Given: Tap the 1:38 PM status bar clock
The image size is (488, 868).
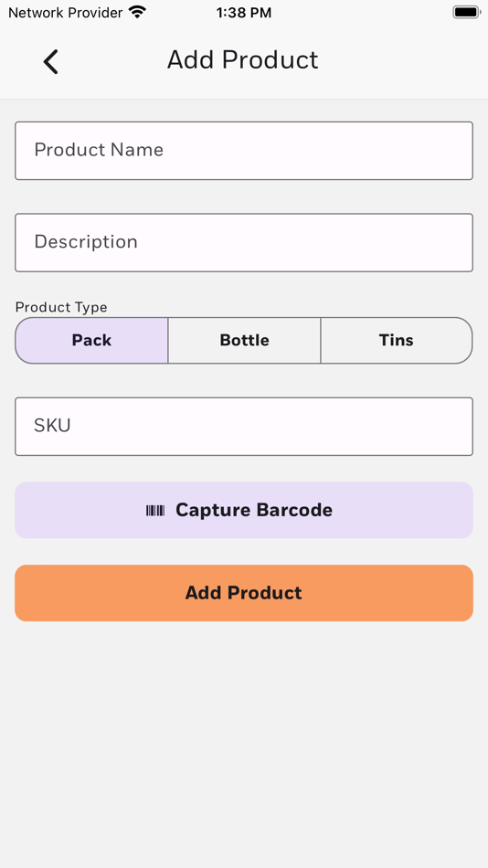Looking at the screenshot, I should click(x=244, y=13).
